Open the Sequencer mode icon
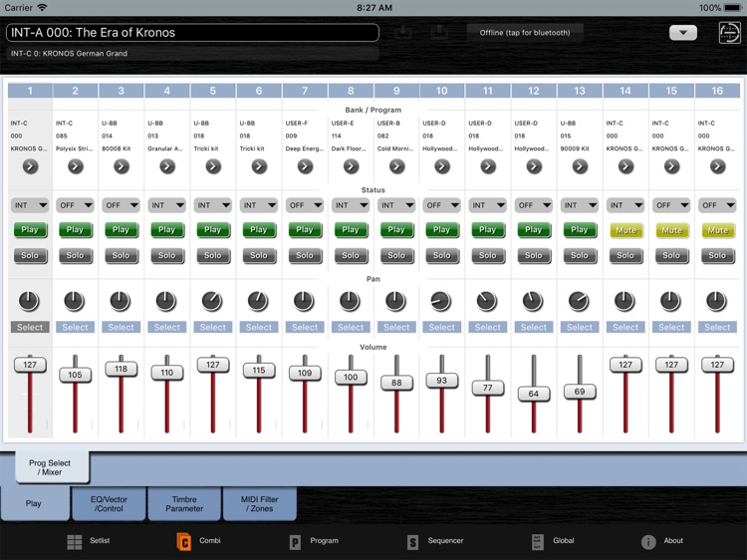The height and width of the screenshot is (560, 747). coord(412,542)
